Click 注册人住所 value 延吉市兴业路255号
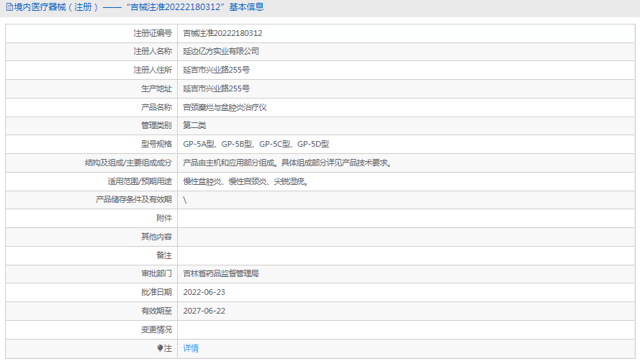The width and height of the screenshot is (640, 364). pos(216,70)
